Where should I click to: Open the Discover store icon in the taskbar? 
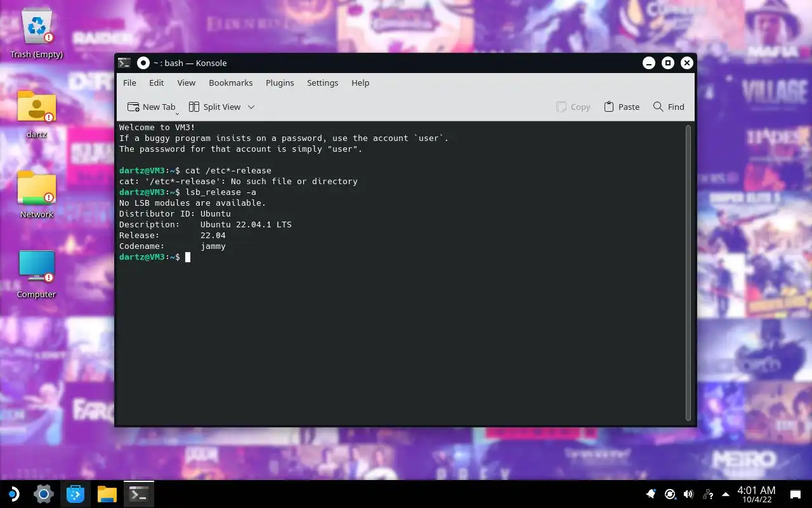(75, 494)
